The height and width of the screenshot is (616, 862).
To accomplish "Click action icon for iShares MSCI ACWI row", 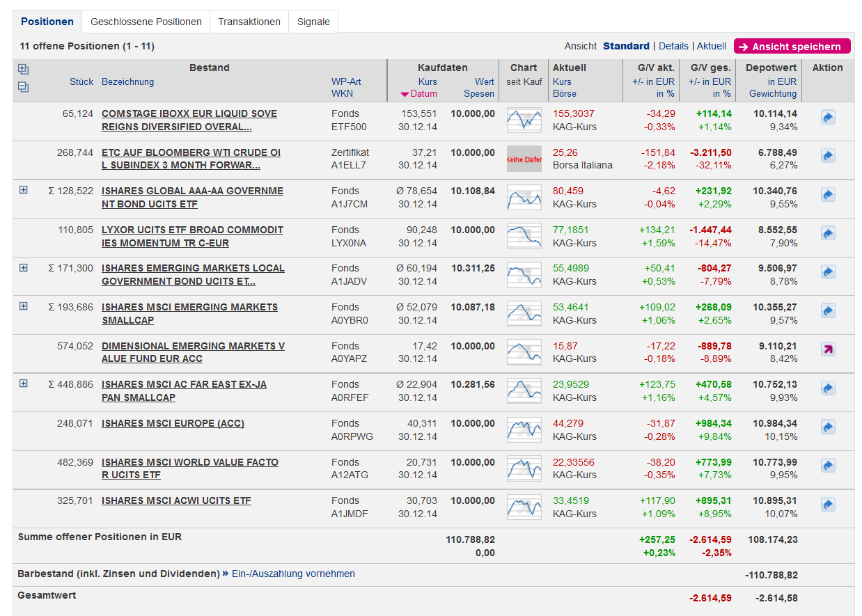I will [827, 504].
